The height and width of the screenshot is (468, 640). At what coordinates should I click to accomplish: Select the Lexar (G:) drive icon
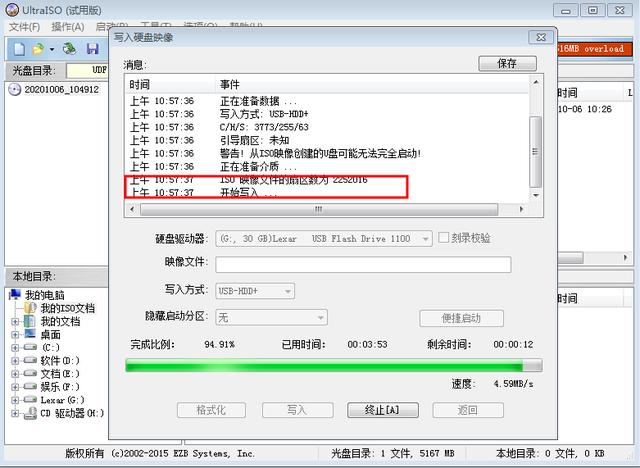coord(30,399)
